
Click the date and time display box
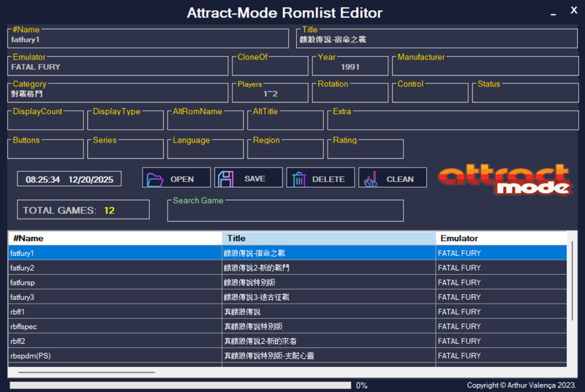tap(69, 179)
